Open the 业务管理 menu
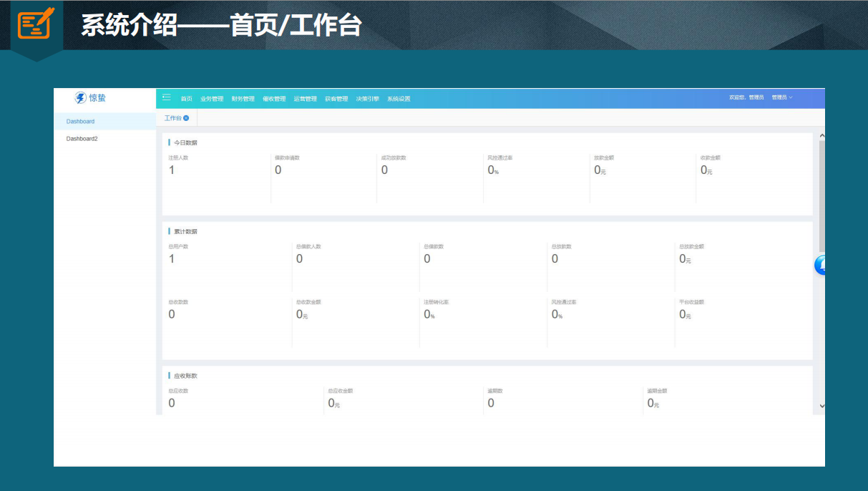The height and width of the screenshot is (491, 868). [212, 99]
